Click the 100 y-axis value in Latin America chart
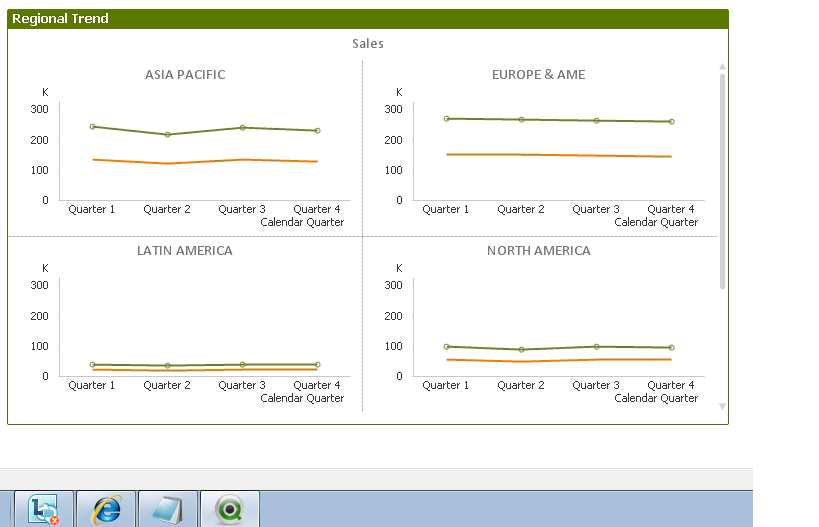 click(x=39, y=346)
